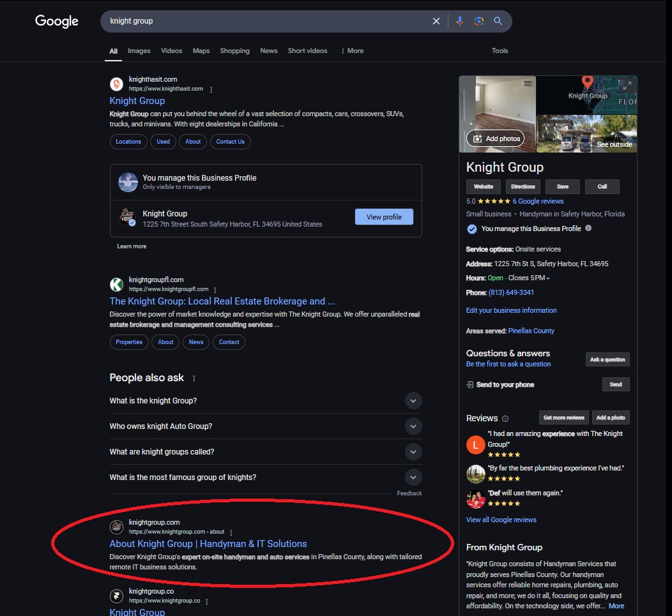The width and height of the screenshot is (672, 616).
Task: Open search Tools
Action: point(500,50)
